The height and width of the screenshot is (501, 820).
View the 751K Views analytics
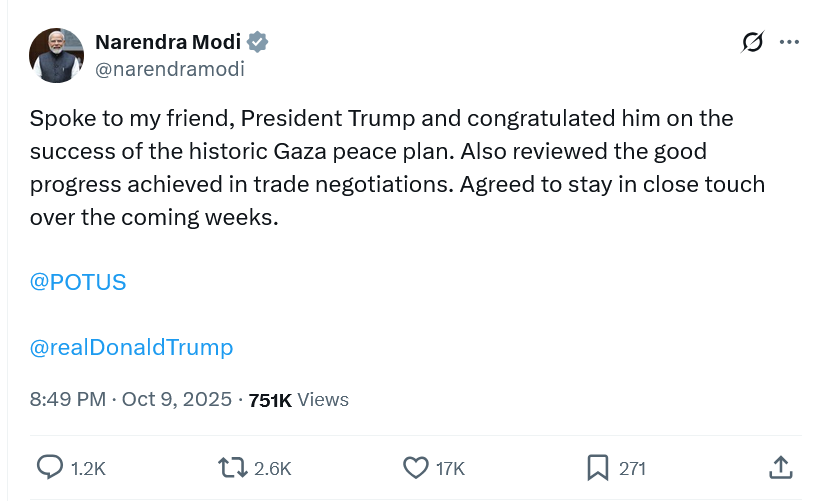(x=298, y=400)
